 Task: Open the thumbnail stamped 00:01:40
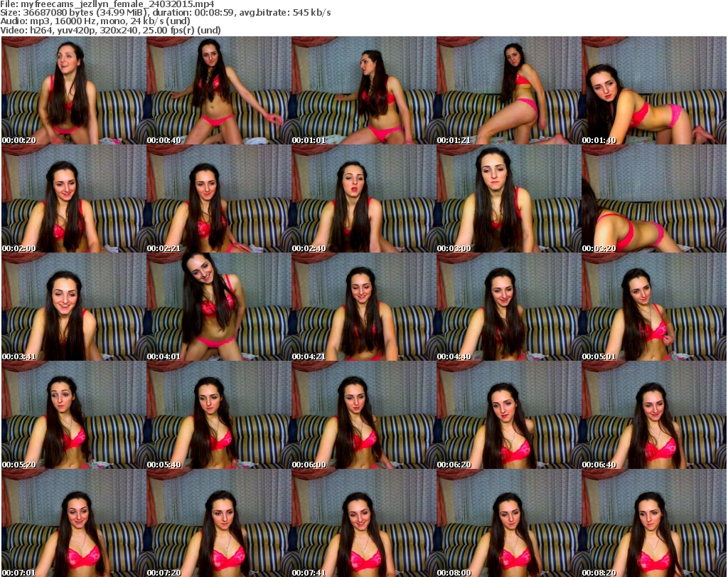click(654, 90)
